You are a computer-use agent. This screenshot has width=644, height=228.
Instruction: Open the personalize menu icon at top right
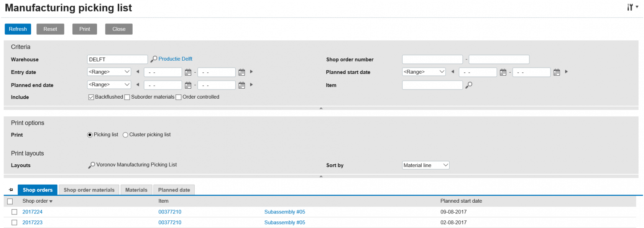[x=632, y=7]
